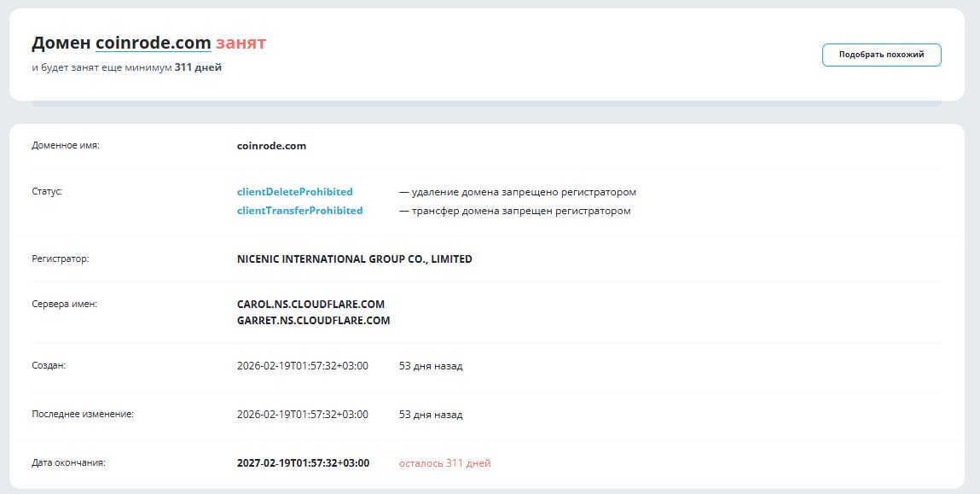Click the domain creation date 2026-02-19
980x494 pixels.
click(303, 365)
